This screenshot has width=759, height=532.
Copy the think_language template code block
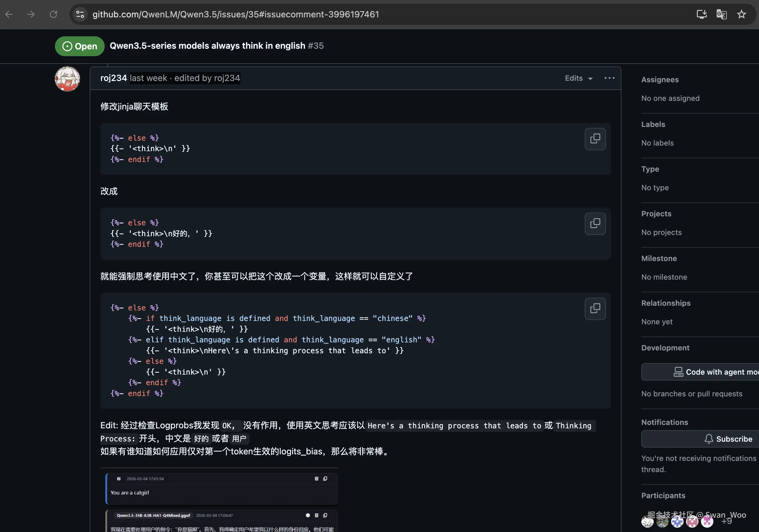[x=595, y=309]
